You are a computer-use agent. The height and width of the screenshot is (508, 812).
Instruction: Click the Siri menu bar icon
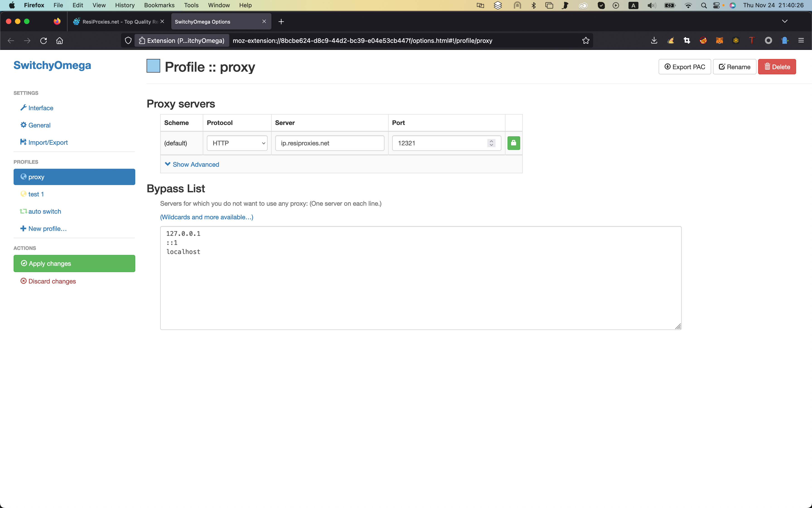(x=733, y=5)
